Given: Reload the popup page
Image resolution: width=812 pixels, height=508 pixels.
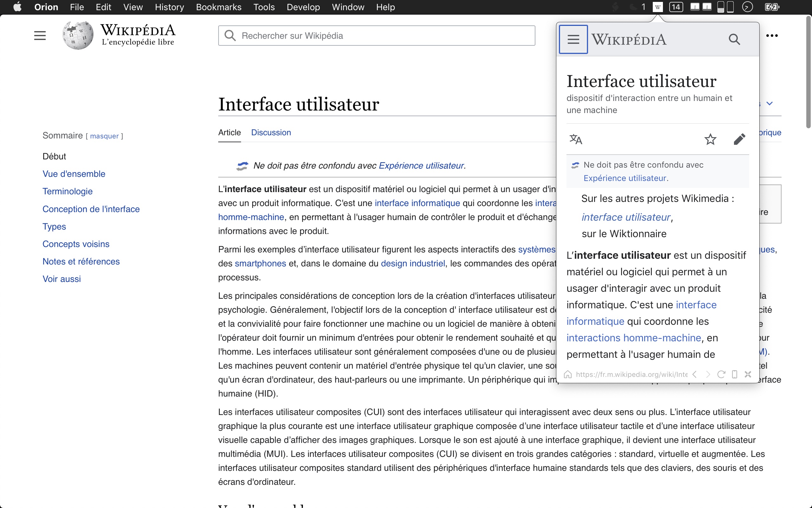Looking at the screenshot, I should point(721,374).
